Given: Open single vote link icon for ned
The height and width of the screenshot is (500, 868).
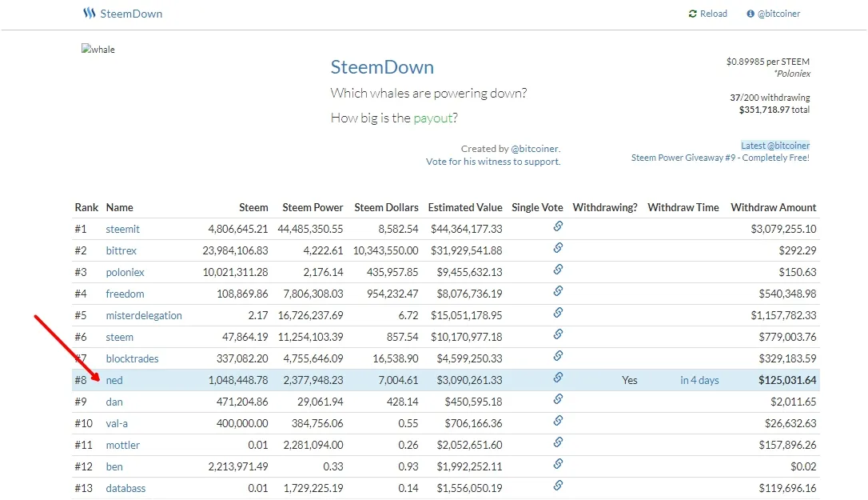Looking at the screenshot, I should pyautogui.click(x=558, y=378).
